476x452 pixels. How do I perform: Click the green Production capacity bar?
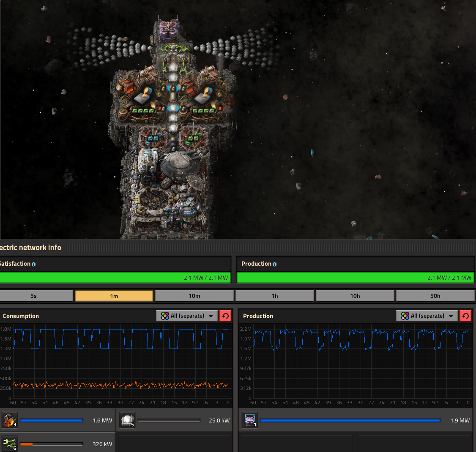tap(355, 278)
